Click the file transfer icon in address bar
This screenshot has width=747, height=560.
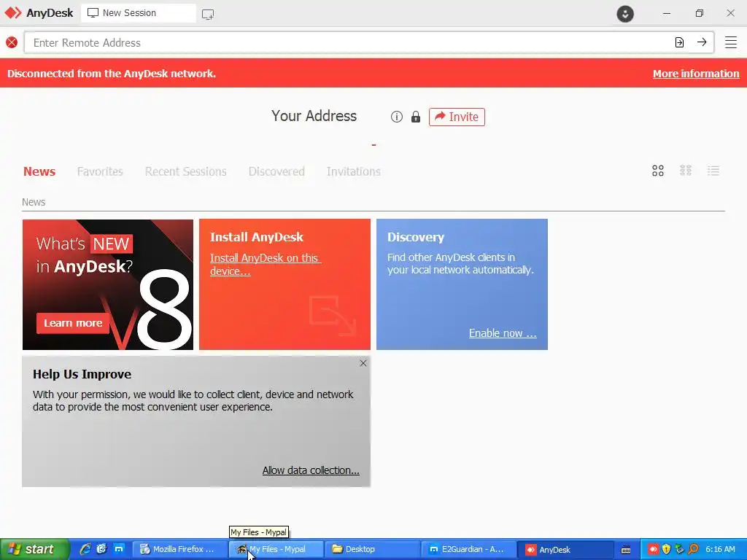(x=679, y=42)
